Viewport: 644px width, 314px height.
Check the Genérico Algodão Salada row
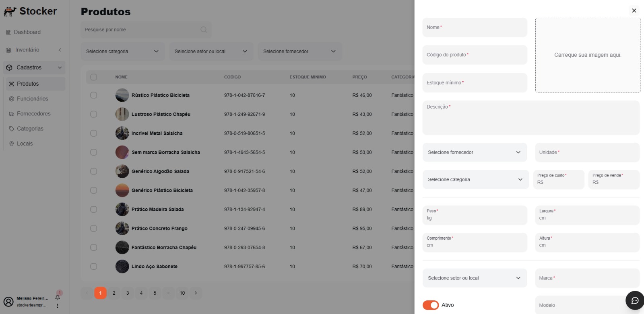pyautogui.click(x=94, y=171)
